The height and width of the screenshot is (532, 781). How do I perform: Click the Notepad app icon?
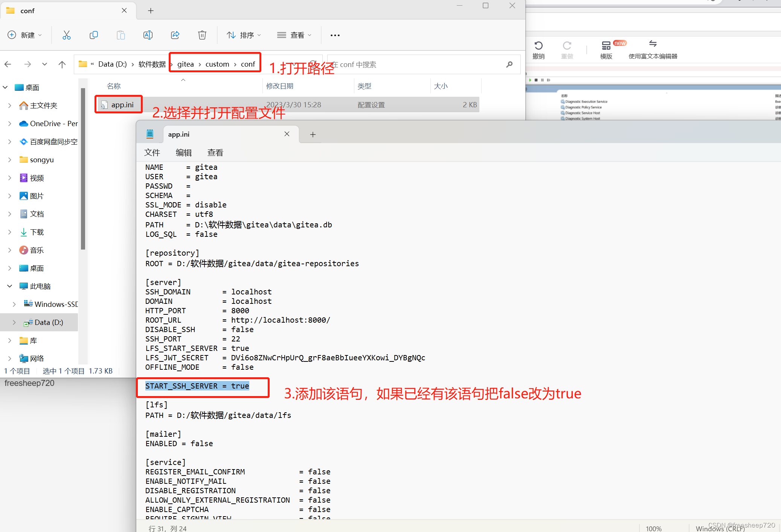tap(150, 134)
